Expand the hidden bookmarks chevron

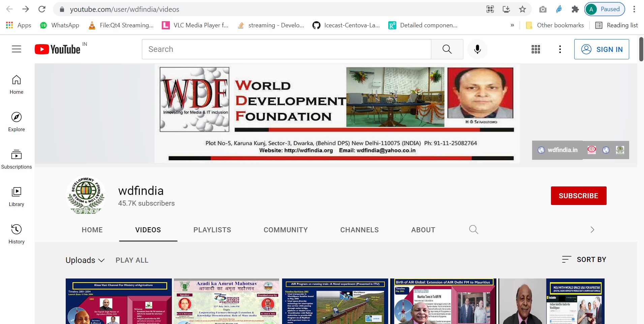pos(512,25)
